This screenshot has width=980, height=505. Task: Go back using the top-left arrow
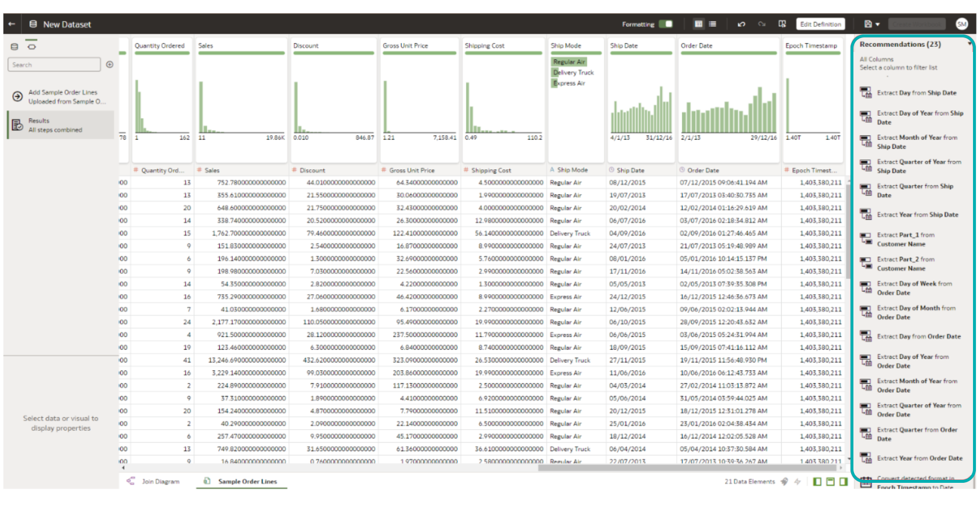(x=12, y=24)
